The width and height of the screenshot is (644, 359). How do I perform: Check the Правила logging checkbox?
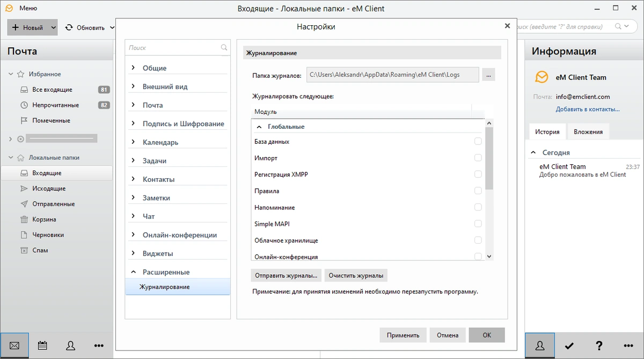[478, 191]
